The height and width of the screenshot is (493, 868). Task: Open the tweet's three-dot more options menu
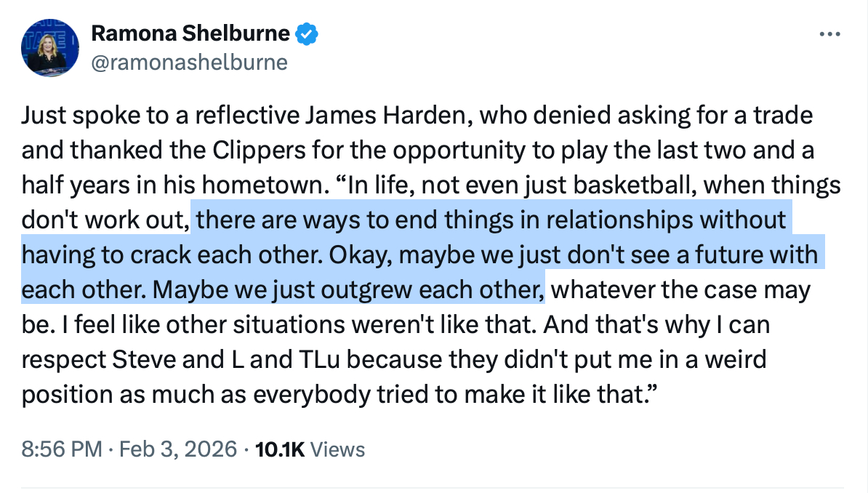(829, 35)
